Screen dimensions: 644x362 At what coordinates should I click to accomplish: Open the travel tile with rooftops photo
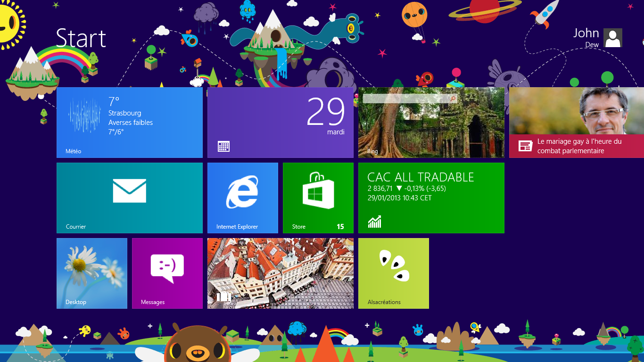pos(281,273)
